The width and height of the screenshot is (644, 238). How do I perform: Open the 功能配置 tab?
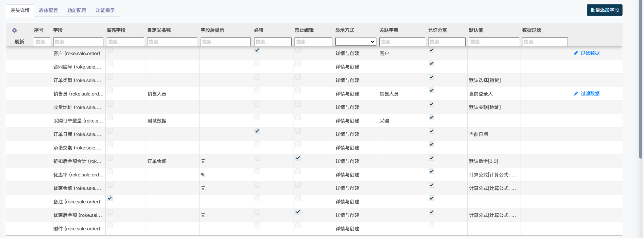click(x=77, y=11)
